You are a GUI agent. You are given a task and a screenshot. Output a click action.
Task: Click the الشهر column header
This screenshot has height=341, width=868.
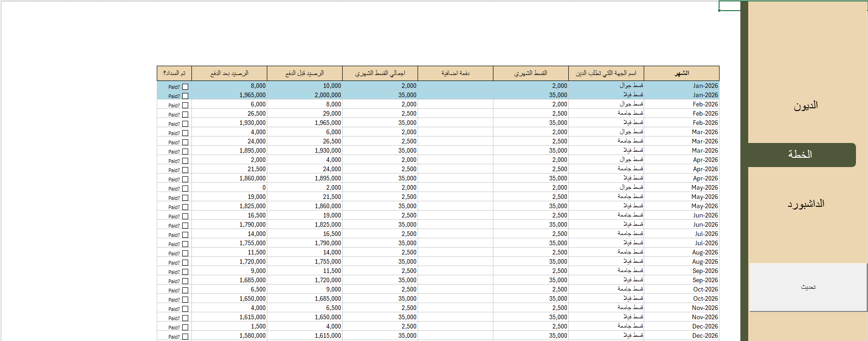[x=681, y=73]
